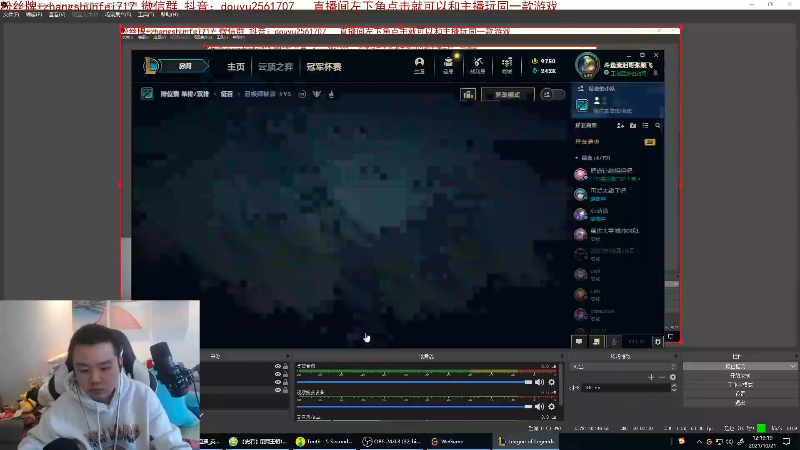
Task: Open the 文件 menu in OBS
Action: tap(11, 15)
